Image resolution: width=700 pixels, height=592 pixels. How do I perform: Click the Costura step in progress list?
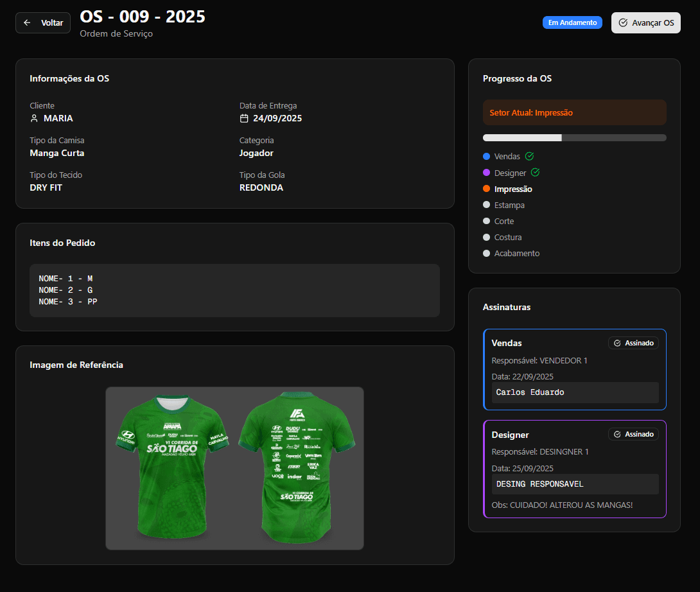[x=507, y=237]
